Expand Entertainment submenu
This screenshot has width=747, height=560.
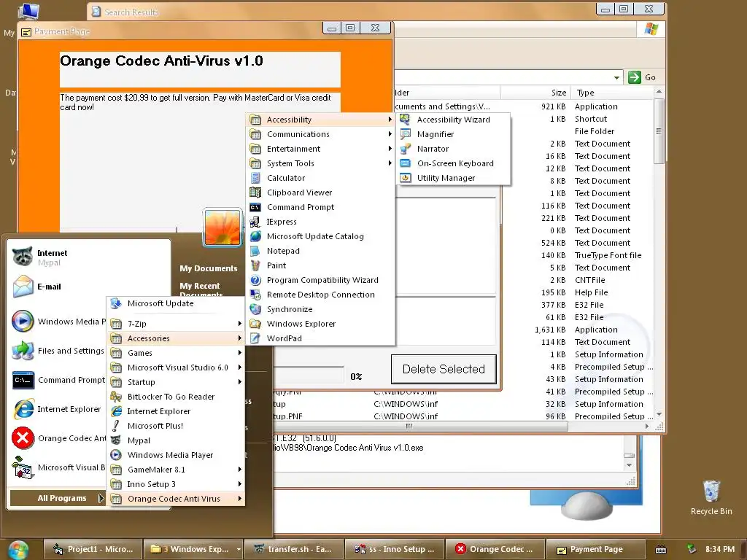tap(321, 149)
